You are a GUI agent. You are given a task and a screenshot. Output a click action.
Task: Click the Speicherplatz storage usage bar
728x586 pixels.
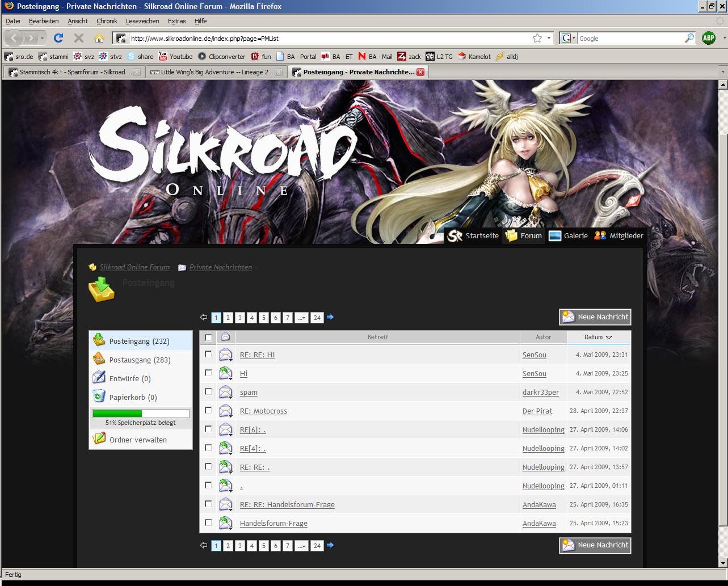141,414
